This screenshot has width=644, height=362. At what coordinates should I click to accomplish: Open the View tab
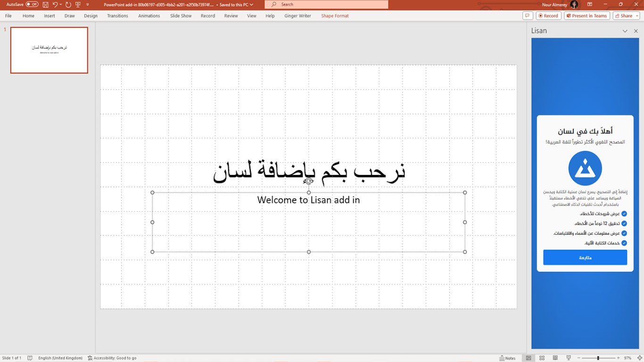tap(252, 16)
